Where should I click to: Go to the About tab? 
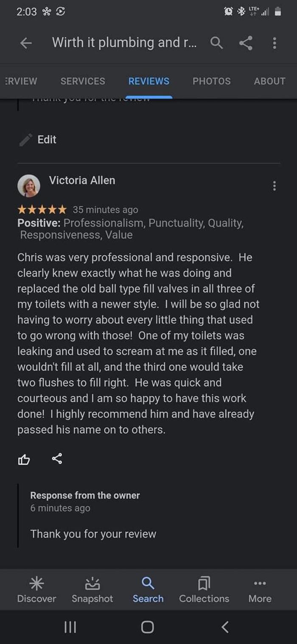point(269,81)
